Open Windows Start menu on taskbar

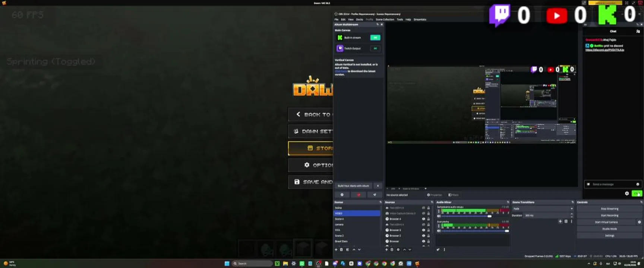pos(227,264)
